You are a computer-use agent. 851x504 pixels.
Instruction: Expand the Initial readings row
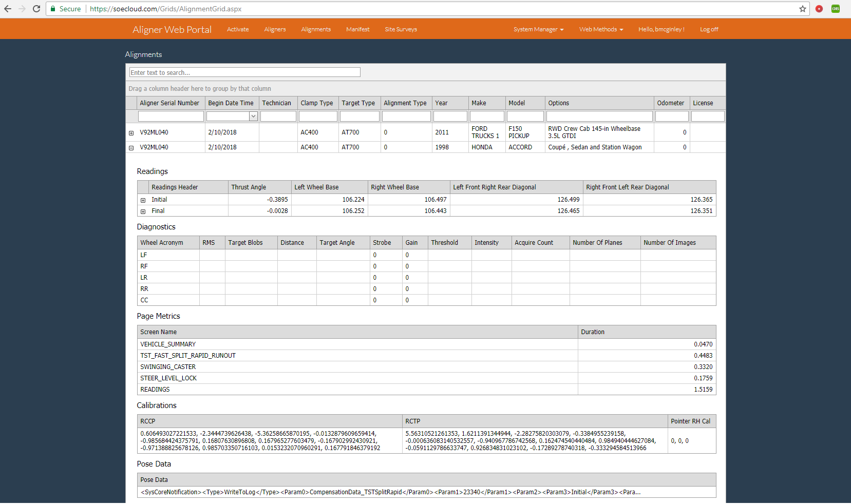143,200
